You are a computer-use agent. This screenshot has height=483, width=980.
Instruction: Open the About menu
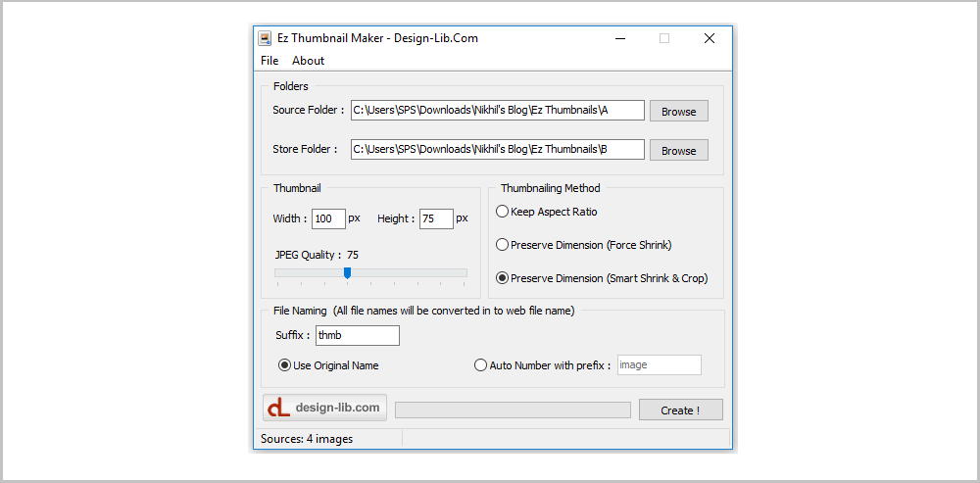308,61
